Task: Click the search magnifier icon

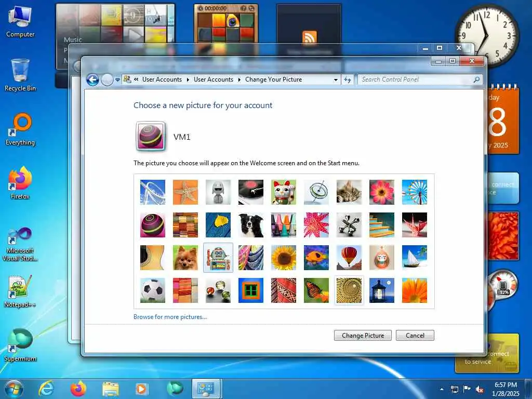Action: click(476, 79)
